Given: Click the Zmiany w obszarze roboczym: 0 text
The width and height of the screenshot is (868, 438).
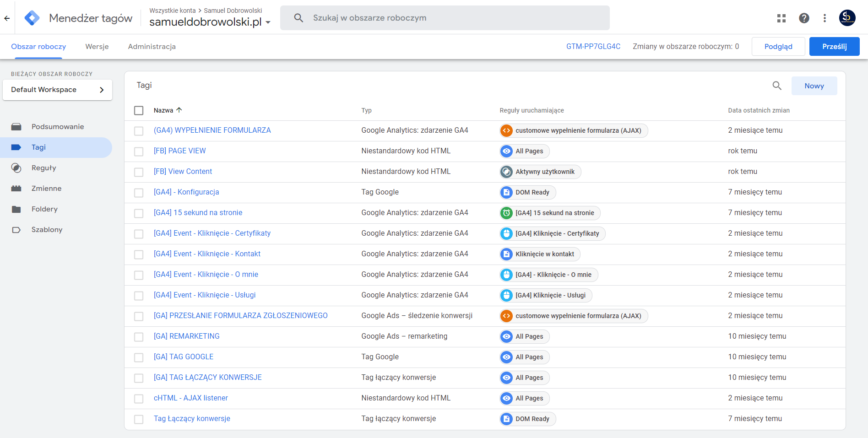Looking at the screenshot, I should 686,47.
